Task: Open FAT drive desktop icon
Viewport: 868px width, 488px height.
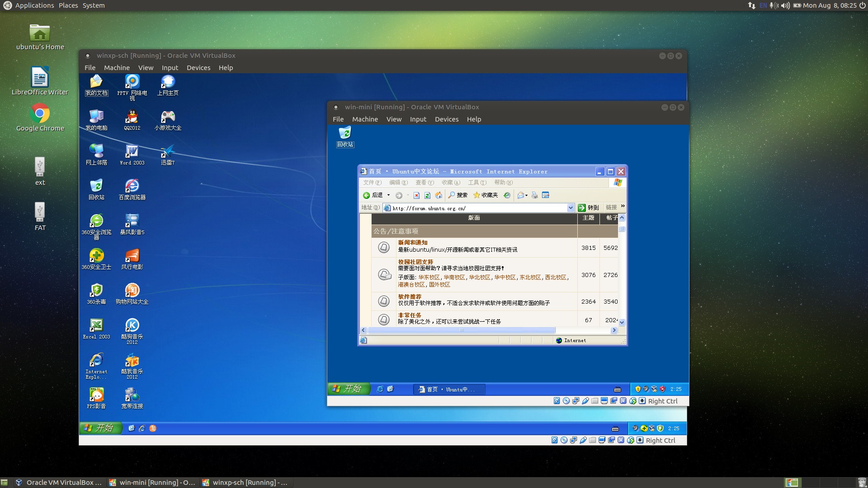Action: 40,217
